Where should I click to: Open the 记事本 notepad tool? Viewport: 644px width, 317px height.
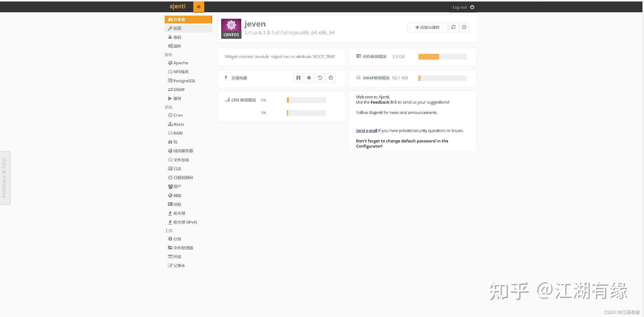(x=179, y=265)
